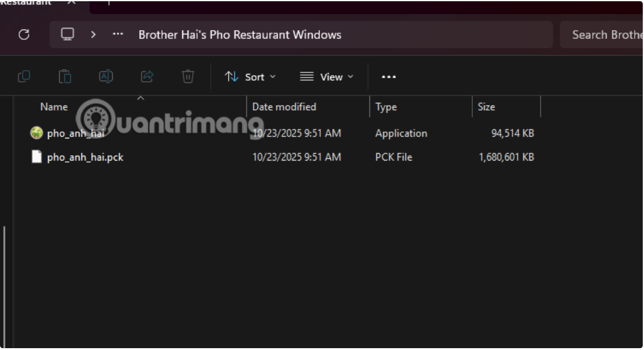Click the Paste clipboard icon
Viewport: 644px width, 350px height.
coord(65,76)
